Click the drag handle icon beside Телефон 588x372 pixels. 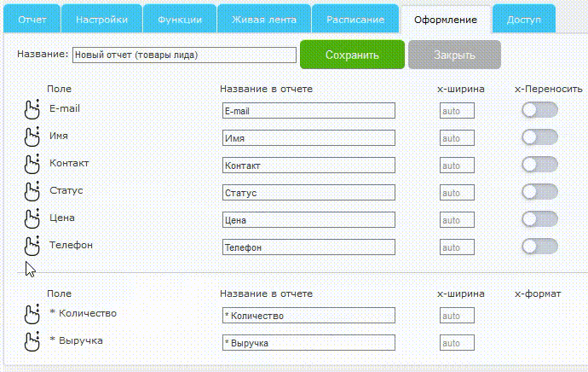tap(32, 247)
